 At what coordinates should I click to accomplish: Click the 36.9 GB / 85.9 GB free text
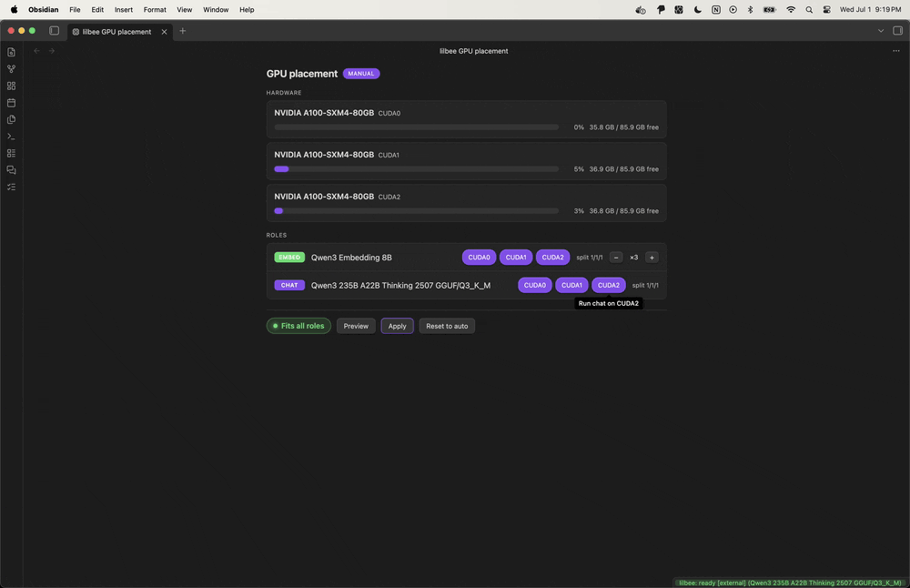[x=624, y=169]
